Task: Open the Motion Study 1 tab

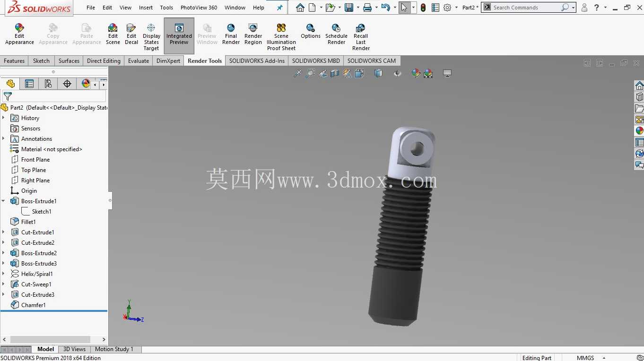Action: pyautogui.click(x=114, y=349)
